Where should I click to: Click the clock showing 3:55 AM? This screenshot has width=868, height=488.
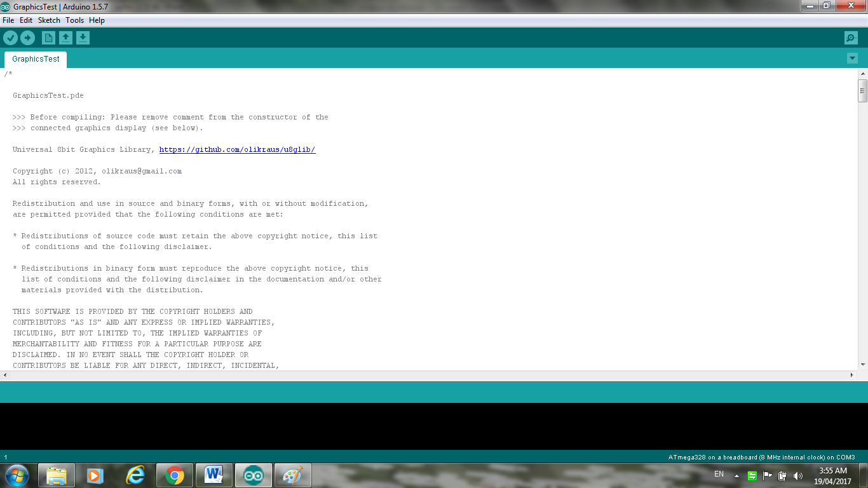(x=833, y=471)
